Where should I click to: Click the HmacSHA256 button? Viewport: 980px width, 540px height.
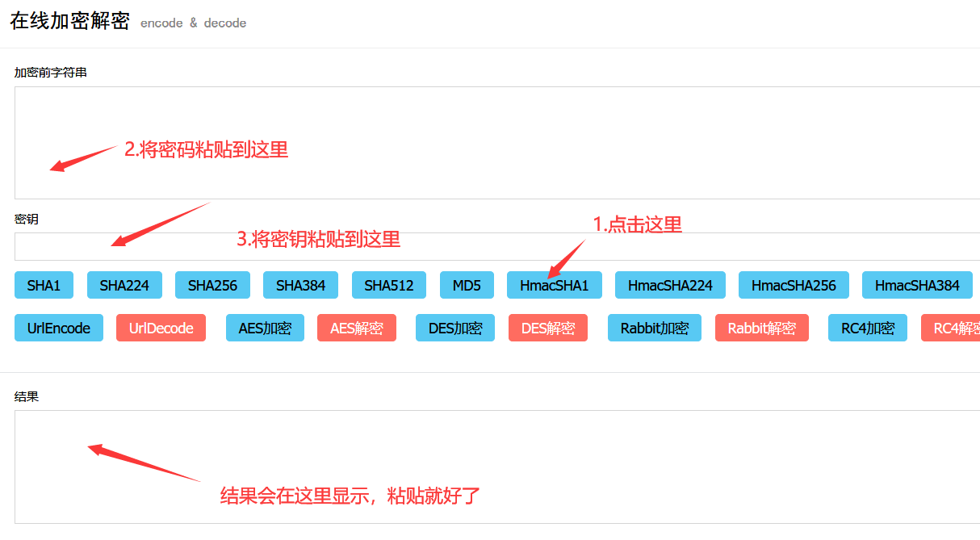tap(794, 285)
